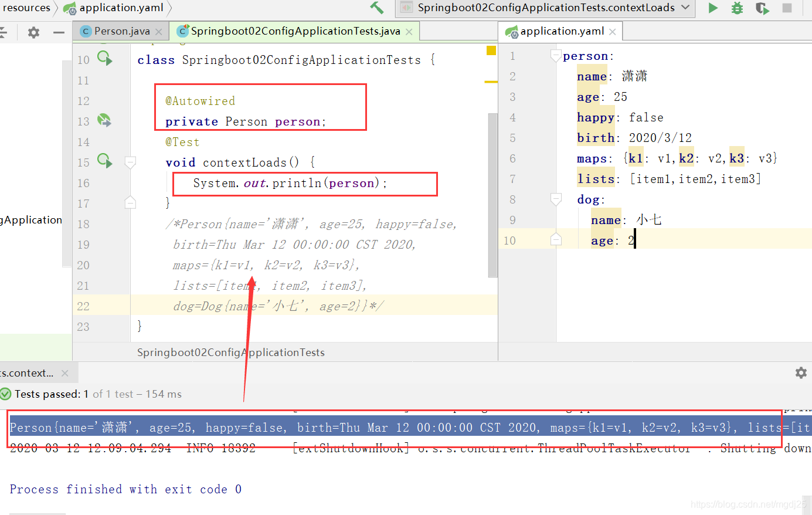Hide the project panel using the dash icon
The width and height of the screenshot is (812, 515).
[x=59, y=32]
